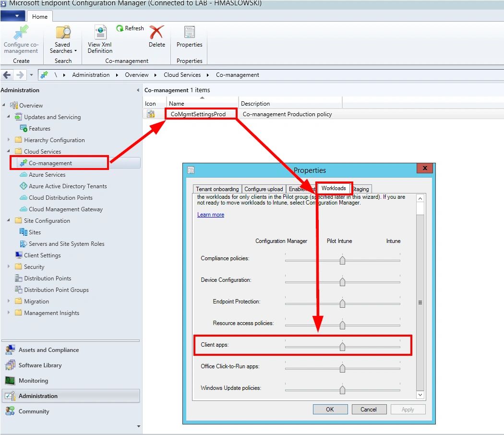Collapse the Cloud Services tree node

9,152
